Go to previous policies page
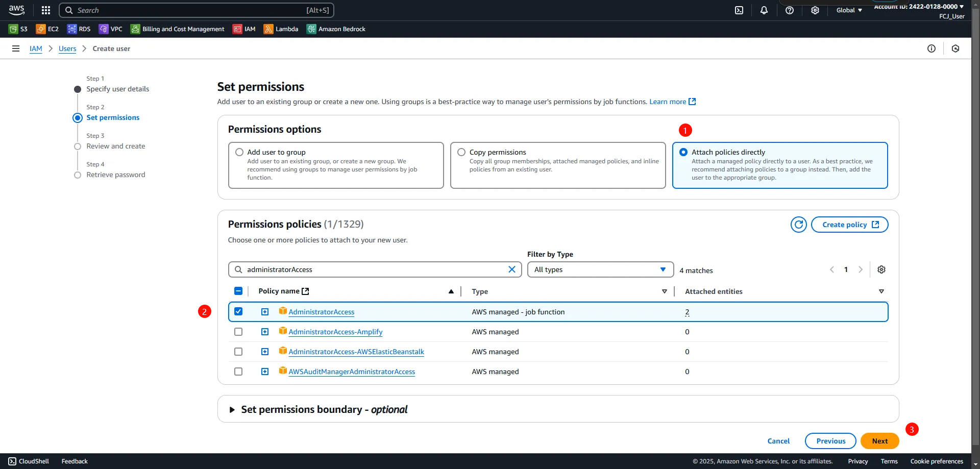Screen dimensions: 980x469 [832, 269]
